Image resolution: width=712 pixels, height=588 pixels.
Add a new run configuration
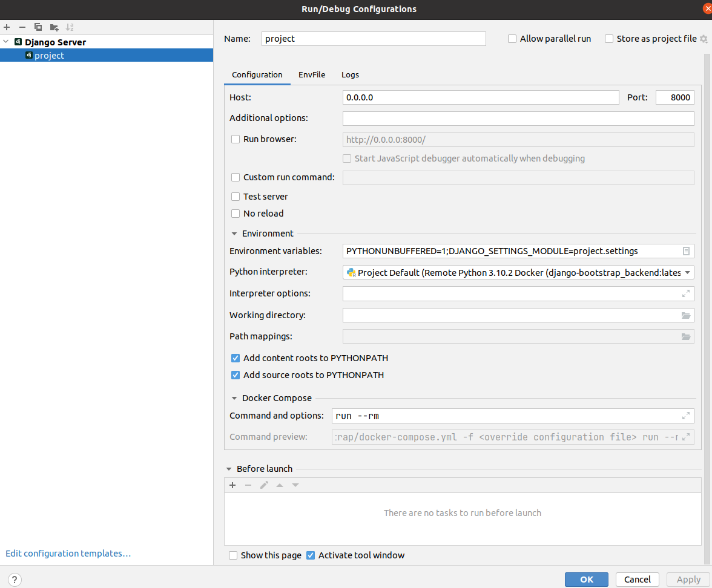point(7,27)
